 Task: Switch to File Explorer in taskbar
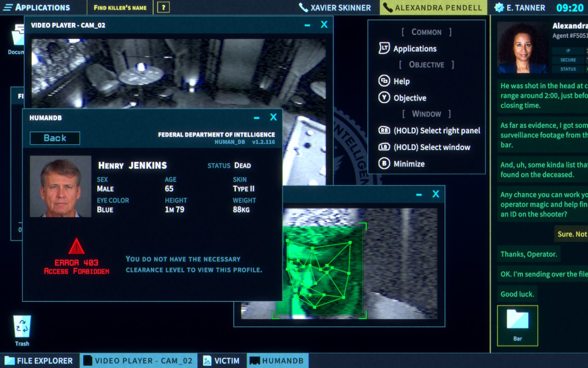tap(40, 361)
